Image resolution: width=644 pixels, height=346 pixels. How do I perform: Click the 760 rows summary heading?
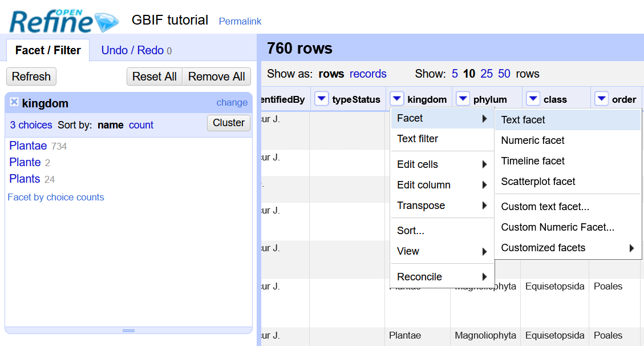click(299, 49)
